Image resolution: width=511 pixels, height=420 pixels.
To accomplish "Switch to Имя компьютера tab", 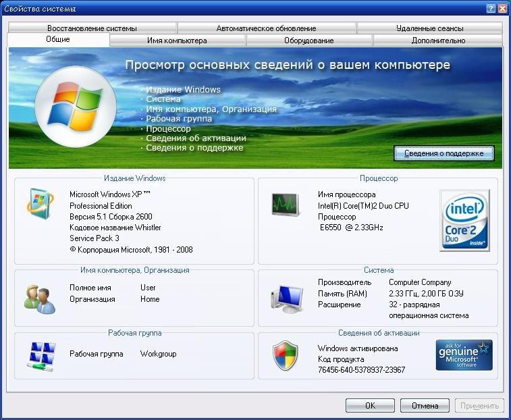I will [x=177, y=41].
